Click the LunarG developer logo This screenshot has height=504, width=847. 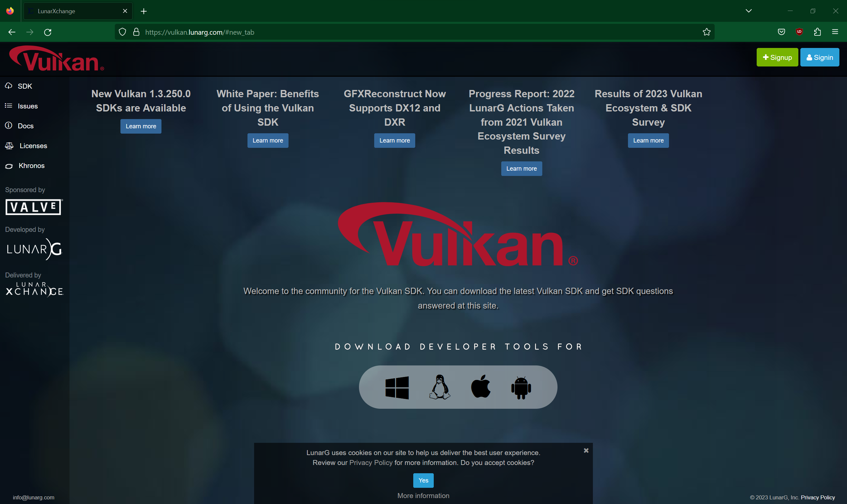point(34,249)
